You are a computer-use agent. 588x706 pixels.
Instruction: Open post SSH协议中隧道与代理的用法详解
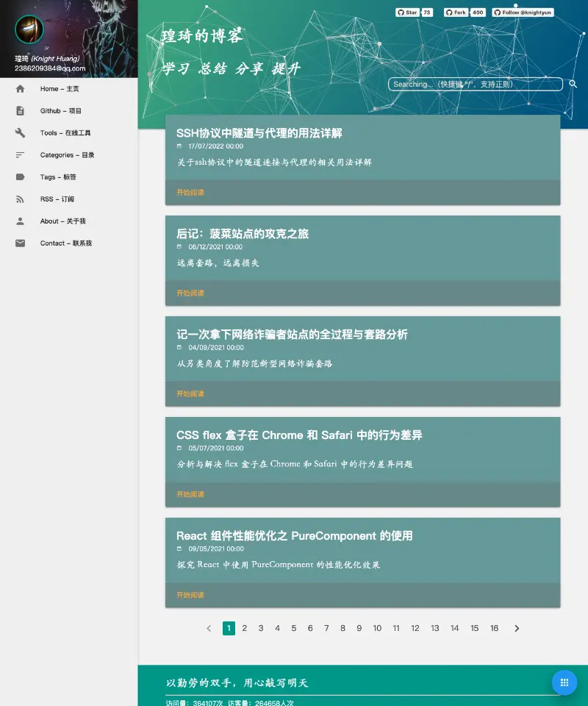click(x=259, y=133)
